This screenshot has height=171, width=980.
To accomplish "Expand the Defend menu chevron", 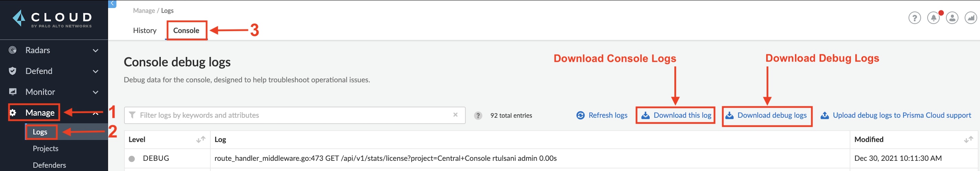I will pos(96,72).
